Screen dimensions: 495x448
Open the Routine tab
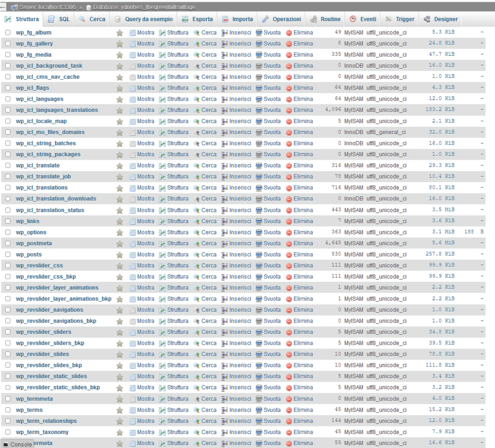point(326,19)
